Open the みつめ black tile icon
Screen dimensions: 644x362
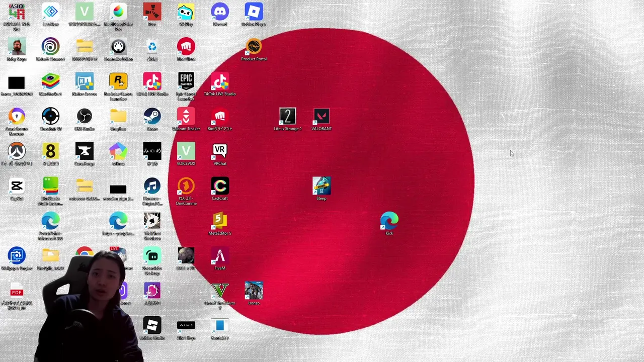(152, 151)
